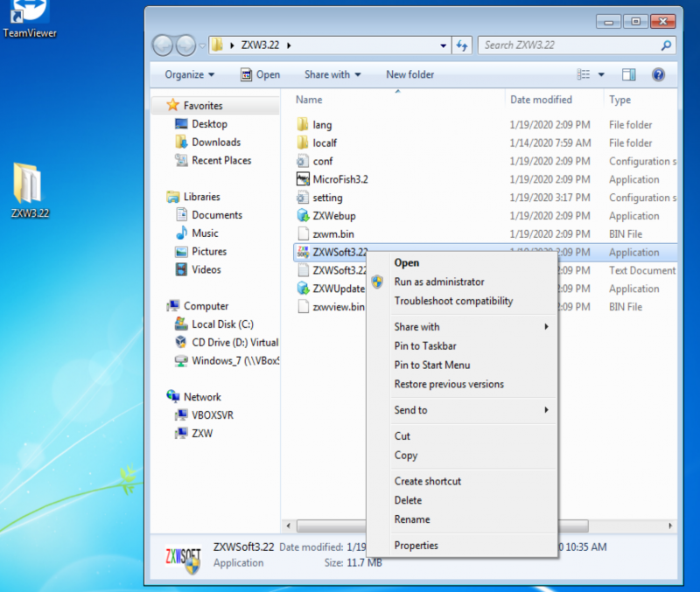
Task: Open CD Drive (D:) in sidebar
Action: [227, 343]
